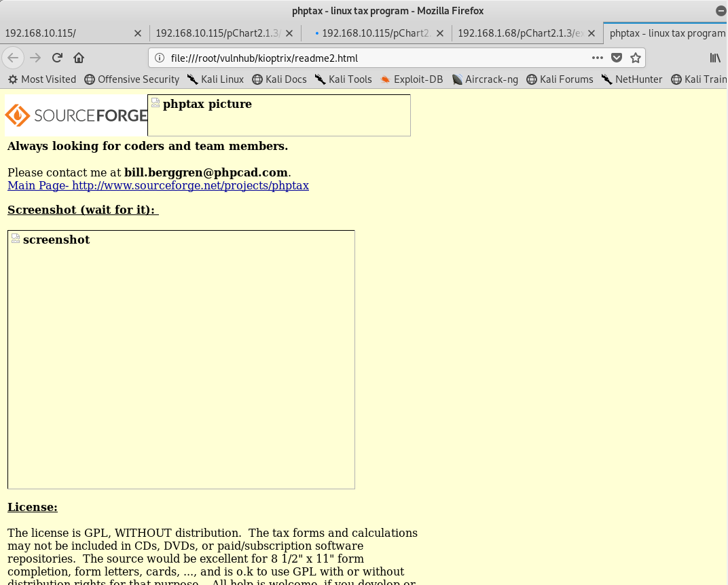This screenshot has width=728, height=585.
Task: Close the 192.168.1.68 pChart tab
Action: point(591,33)
